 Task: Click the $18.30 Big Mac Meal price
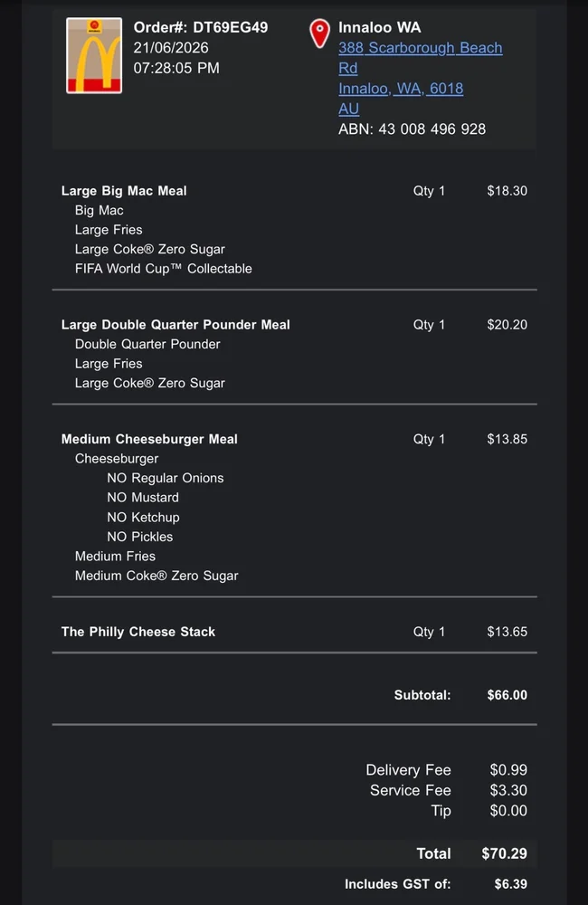(x=507, y=191)
